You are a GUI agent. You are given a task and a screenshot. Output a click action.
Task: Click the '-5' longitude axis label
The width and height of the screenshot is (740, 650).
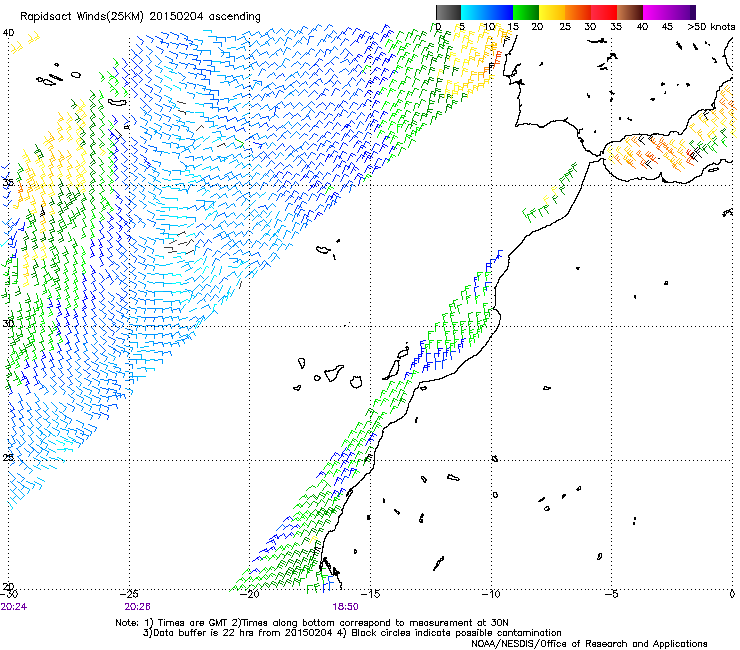pyautogui.click(x=612, y=594)
